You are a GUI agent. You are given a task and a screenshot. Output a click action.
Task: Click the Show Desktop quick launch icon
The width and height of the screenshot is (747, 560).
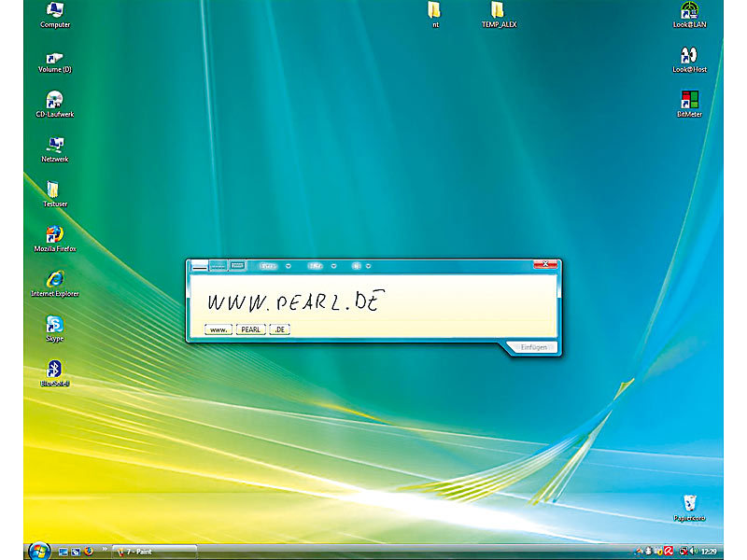coord(63,552)
